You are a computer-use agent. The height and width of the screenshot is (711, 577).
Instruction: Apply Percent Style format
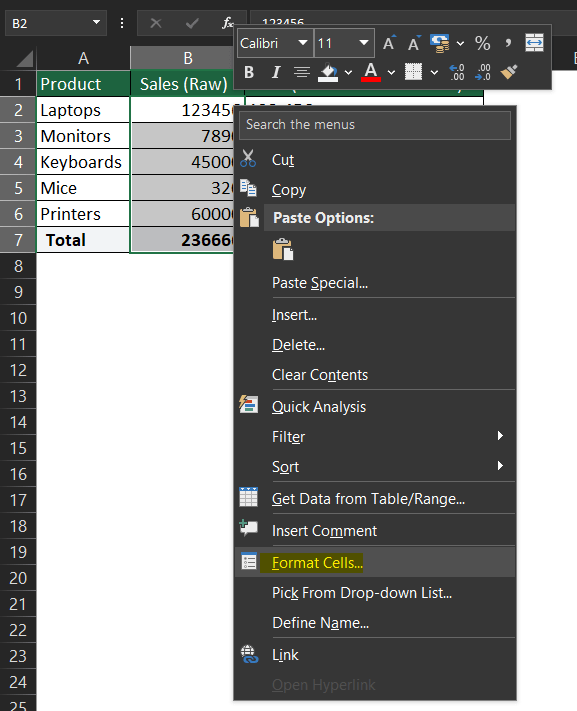pyautogui.click(x=482, y=44)
